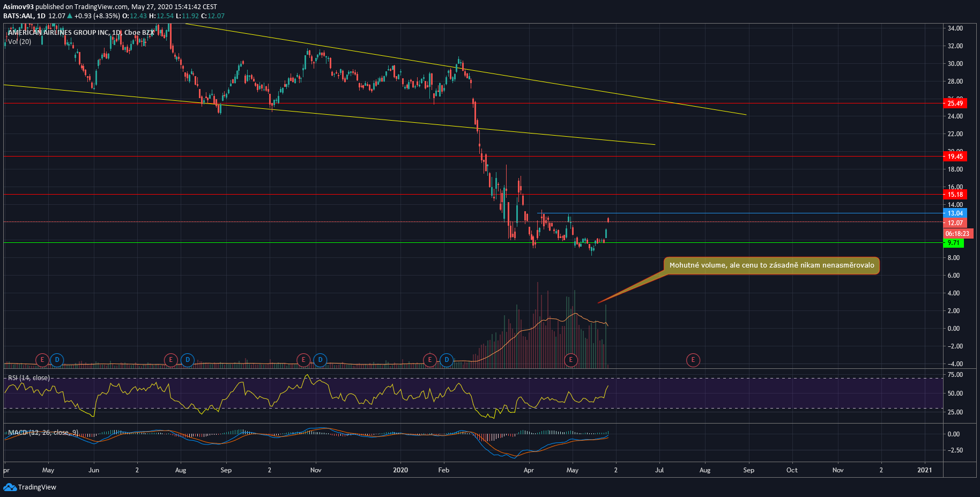
Task: Open the dividend marker near August 2019
Action: point(187,360)
